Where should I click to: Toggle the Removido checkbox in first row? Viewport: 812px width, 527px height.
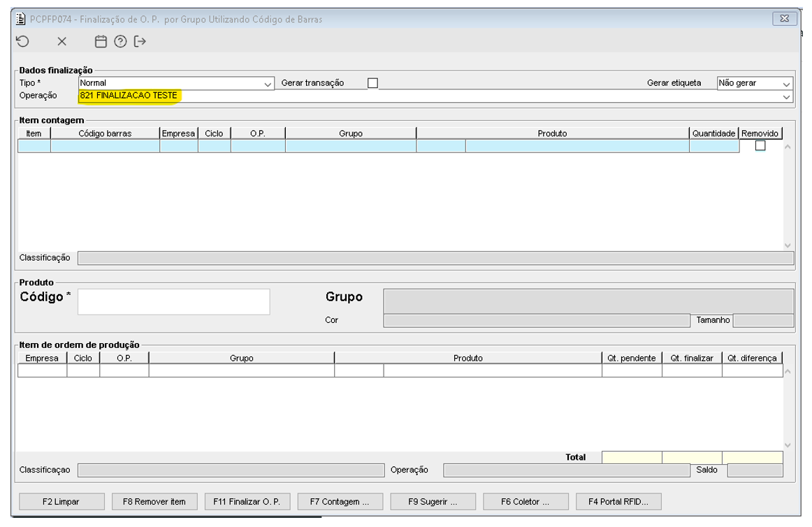760,146
